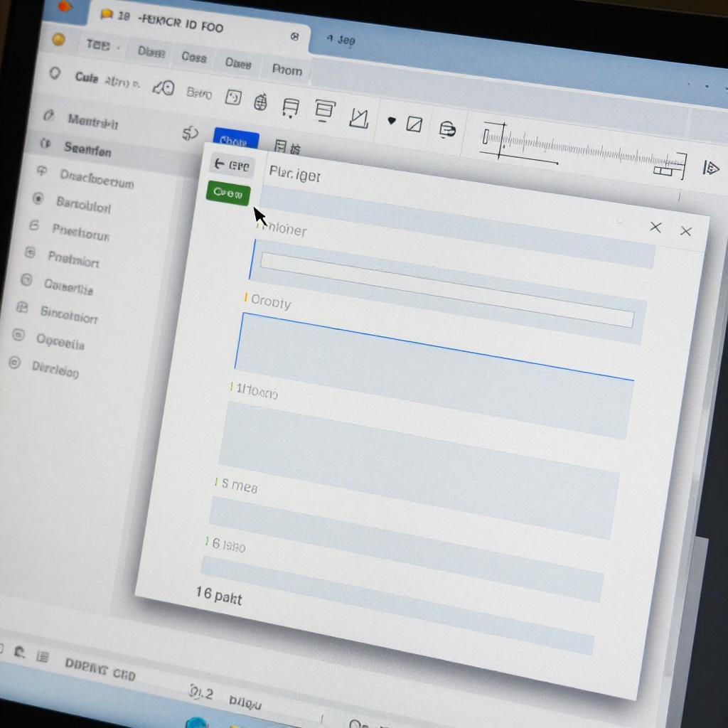Click the play arrow icon at far right
Screen dimensions: 728x728
pyautogui.click(x=710, y=168)
